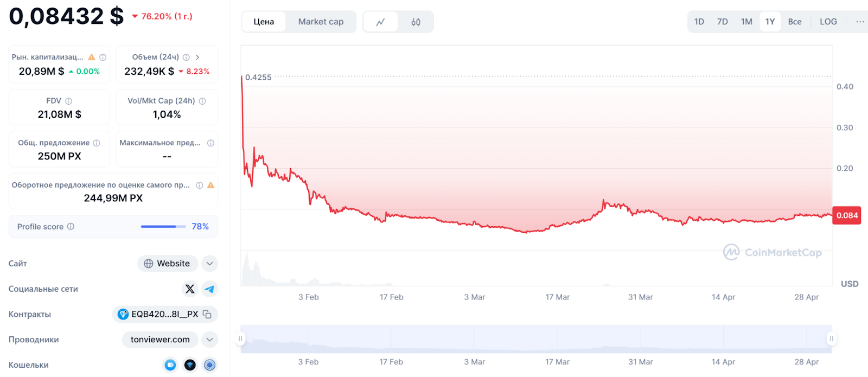Select the 7D time range

click(723, 22)
